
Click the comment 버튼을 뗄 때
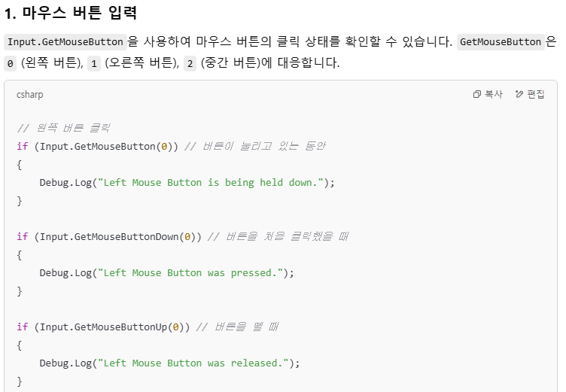(x=237, y=327)
